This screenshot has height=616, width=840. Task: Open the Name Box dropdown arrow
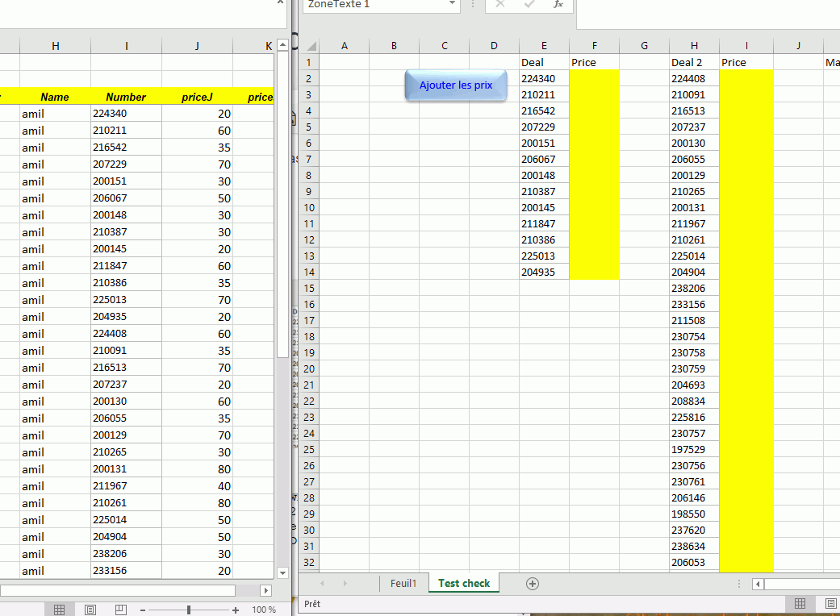point(452,5)
